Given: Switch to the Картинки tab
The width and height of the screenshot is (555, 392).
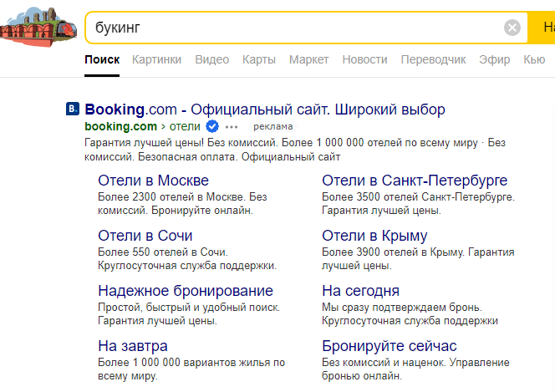Looking at the screenshot, I should [x=156, y=59].
